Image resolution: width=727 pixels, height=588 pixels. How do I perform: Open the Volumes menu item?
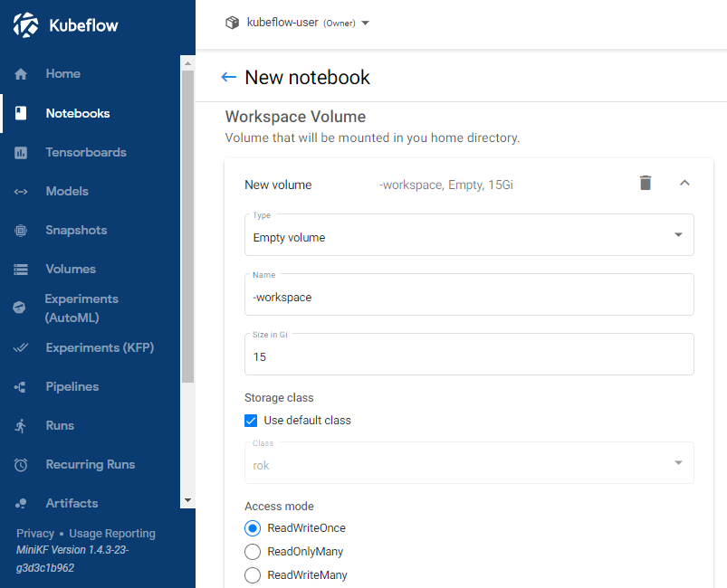click(x=71, y=270)
